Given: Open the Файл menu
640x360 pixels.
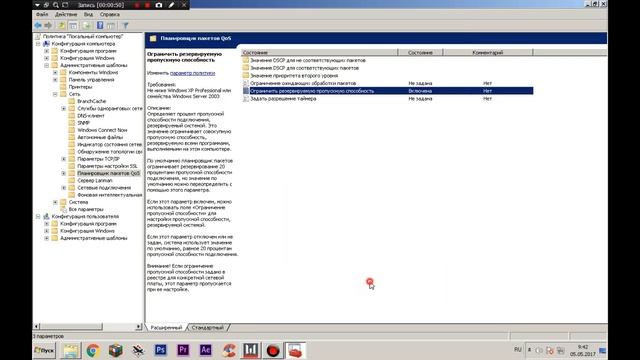Looking at the screenshot, I should pos(42,14).
